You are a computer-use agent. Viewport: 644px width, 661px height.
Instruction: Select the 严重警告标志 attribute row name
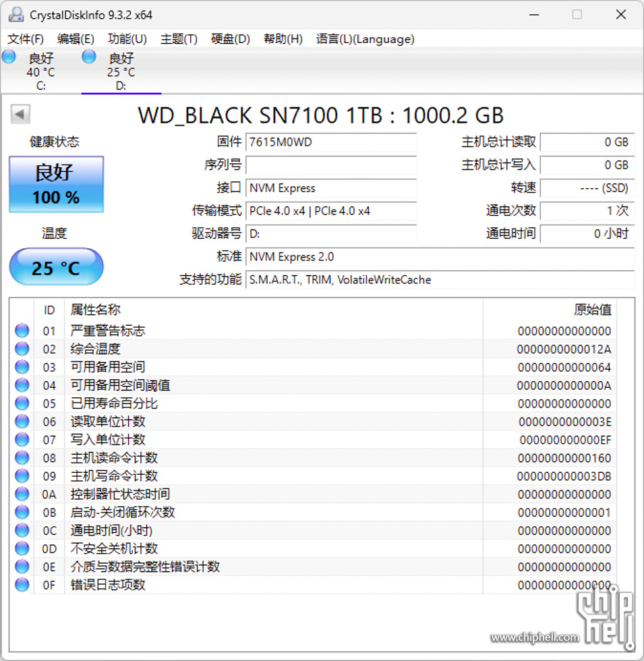coord(107,330)
